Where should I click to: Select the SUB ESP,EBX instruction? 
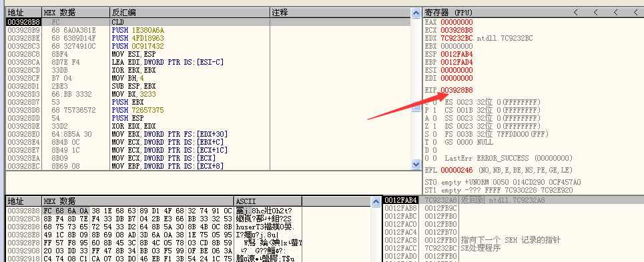208,86
